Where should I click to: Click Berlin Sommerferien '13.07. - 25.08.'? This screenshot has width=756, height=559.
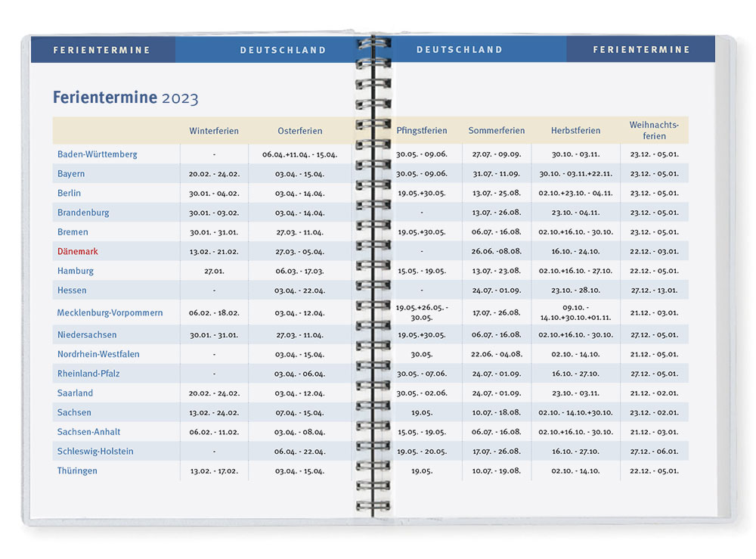(496, 193)
